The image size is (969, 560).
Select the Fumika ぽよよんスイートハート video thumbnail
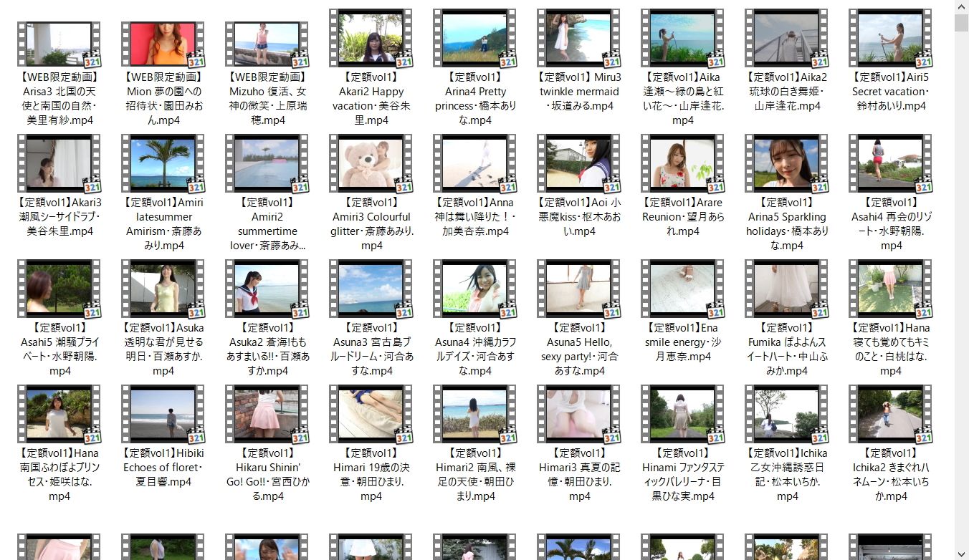pos(786,289)
